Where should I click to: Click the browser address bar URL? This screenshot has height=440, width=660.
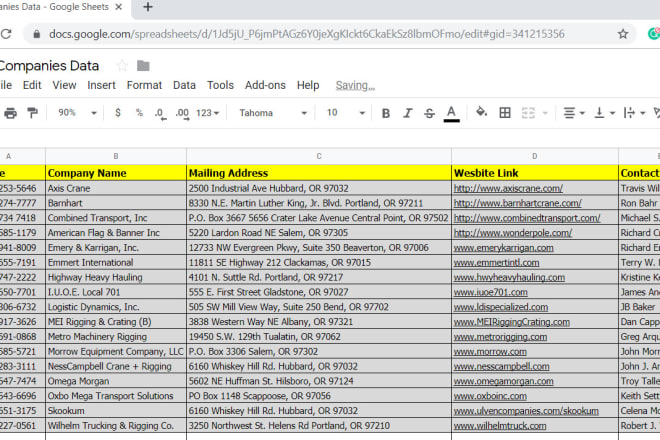(306, 34)
